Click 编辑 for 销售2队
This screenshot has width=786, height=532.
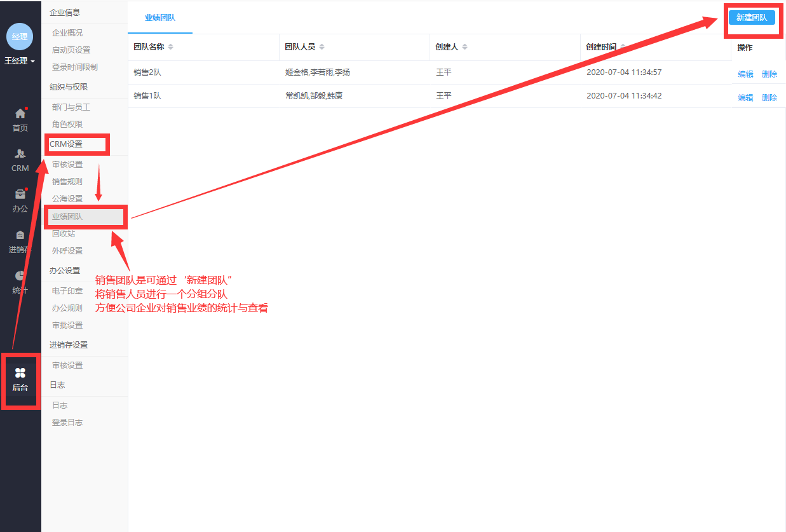[x=745, y=74]
